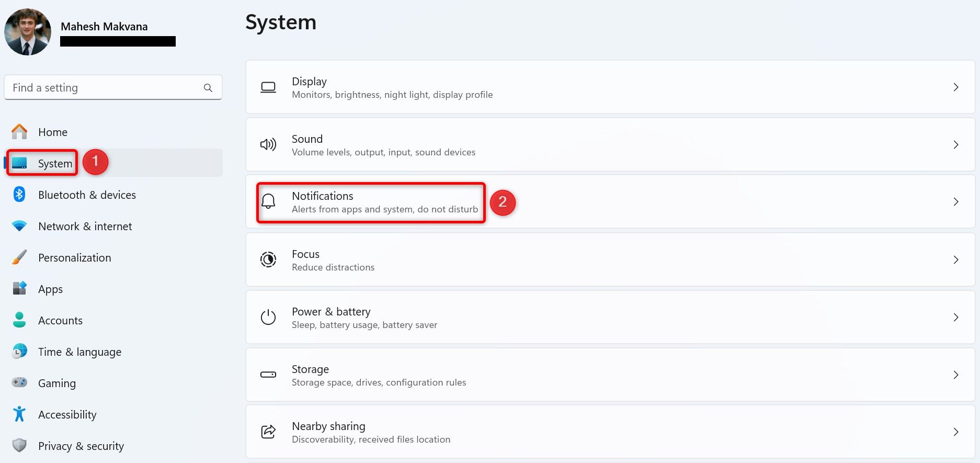Screen dimensions: 980x463
Task: Expand Power & battery chevron
Action: (956, 317)
